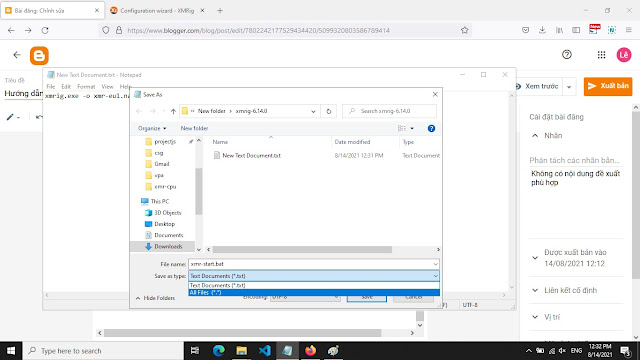Expand the Organize dropdown menu
640x360 pixels.
[152, 128]
